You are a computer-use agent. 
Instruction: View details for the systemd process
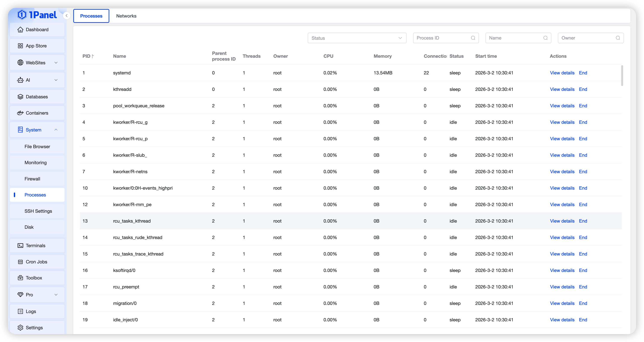(x=562, y=73)
